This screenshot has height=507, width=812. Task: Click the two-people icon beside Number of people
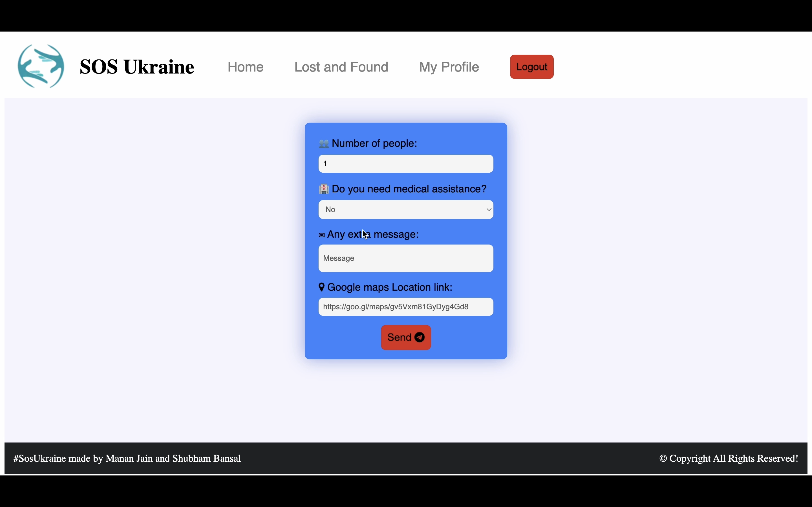coord(324,144)
